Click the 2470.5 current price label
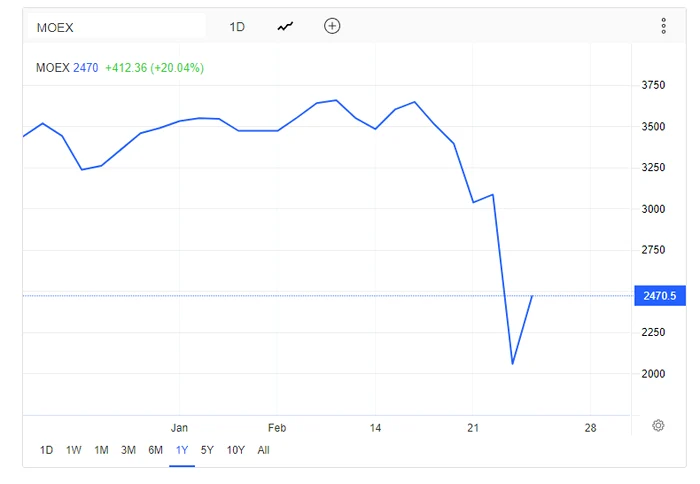This screenshot has width=700, height=484. click(x=658, y=296)
